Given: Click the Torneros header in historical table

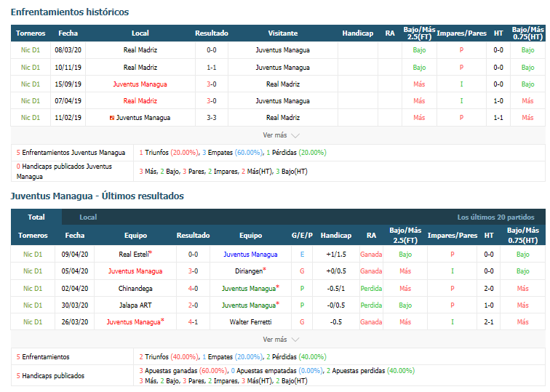Looking at the screenshot, I should click(31, 33).
